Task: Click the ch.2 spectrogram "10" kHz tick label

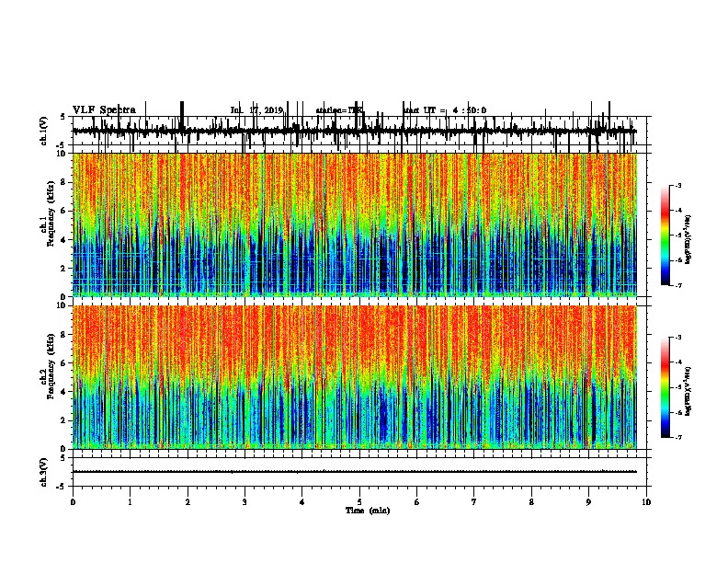Action: click(62, 305)
